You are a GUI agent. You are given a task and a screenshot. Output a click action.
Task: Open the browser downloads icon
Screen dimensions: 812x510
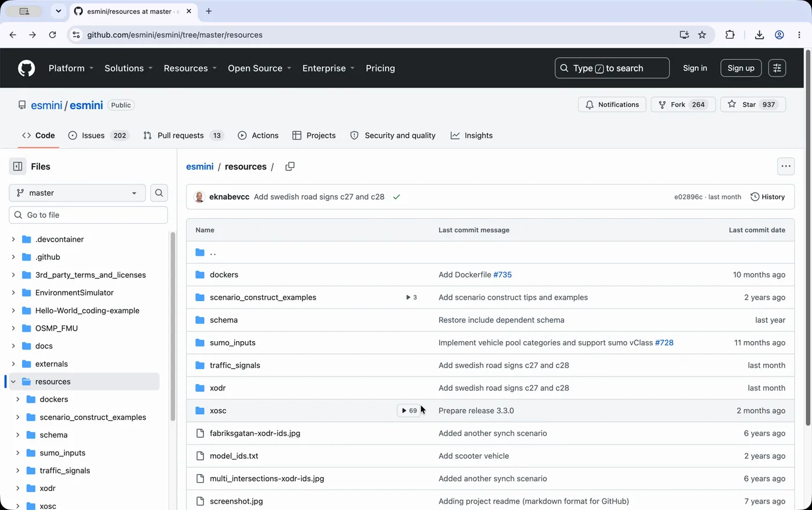coord(759,35)
